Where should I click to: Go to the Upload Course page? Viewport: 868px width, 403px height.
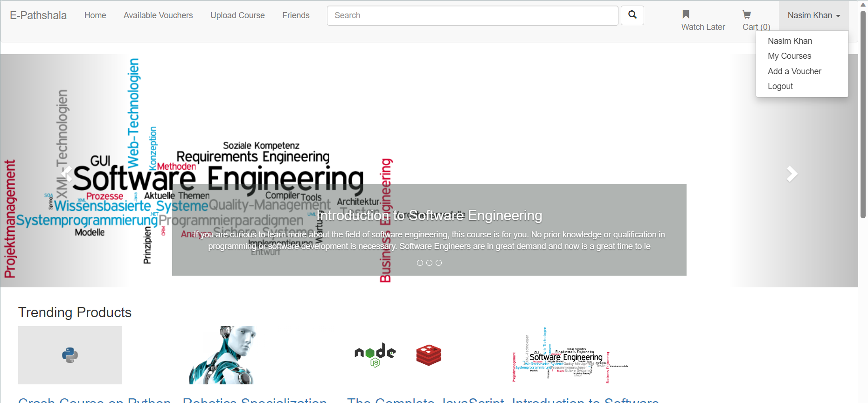[x=237, y=15]
